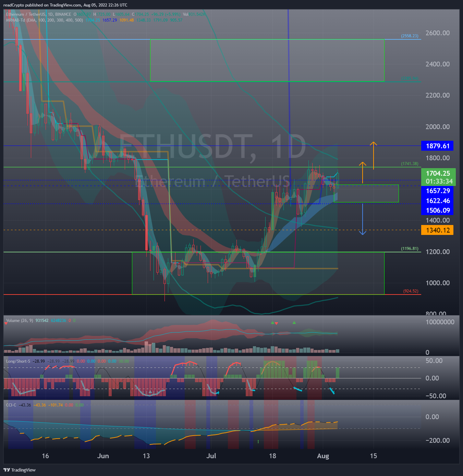Click the blue 1879.61 price label

[x=437, y=146]
